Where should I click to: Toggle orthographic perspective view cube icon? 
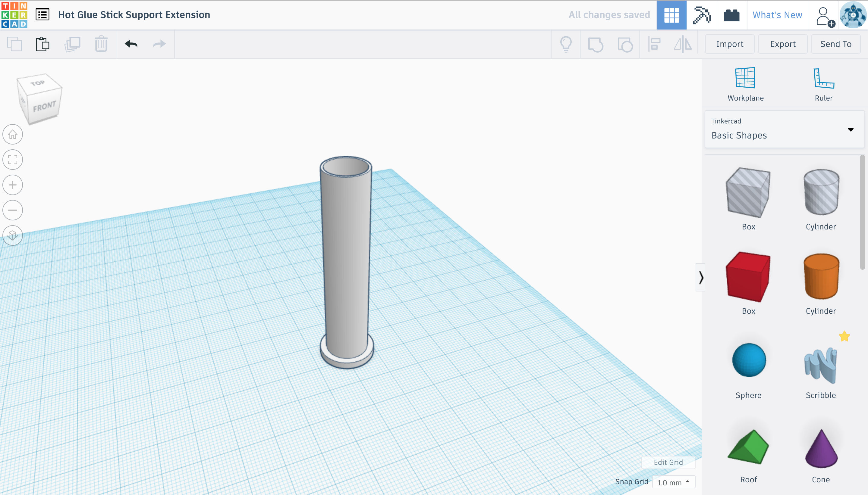point(13,235)
